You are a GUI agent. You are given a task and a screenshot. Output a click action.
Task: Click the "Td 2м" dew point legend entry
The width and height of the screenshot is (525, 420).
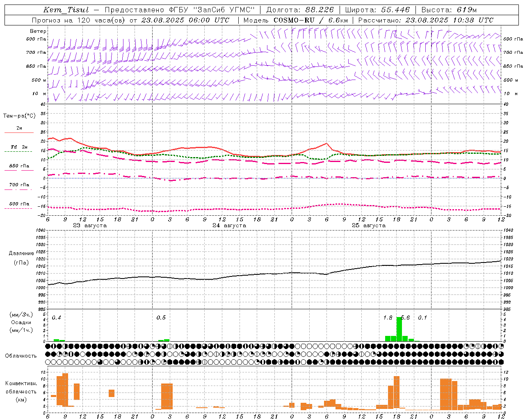point(19,147)
